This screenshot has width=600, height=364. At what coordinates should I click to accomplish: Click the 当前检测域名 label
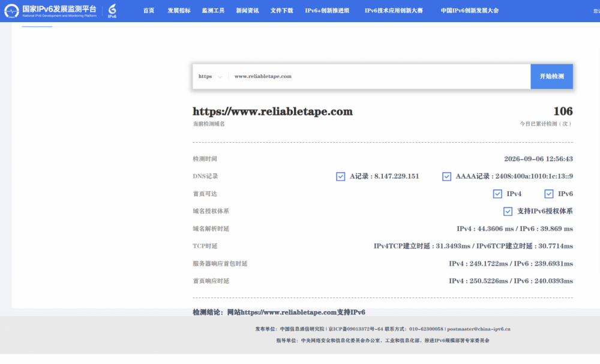point(209,124)
